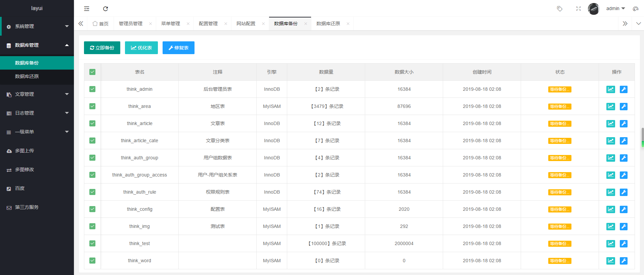644x275 pixels.
Task: Uncheck the think_admin row checkbox
Action: [92, 89]
